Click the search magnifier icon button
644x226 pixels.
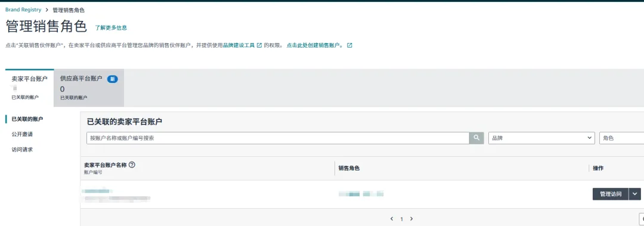476,138
